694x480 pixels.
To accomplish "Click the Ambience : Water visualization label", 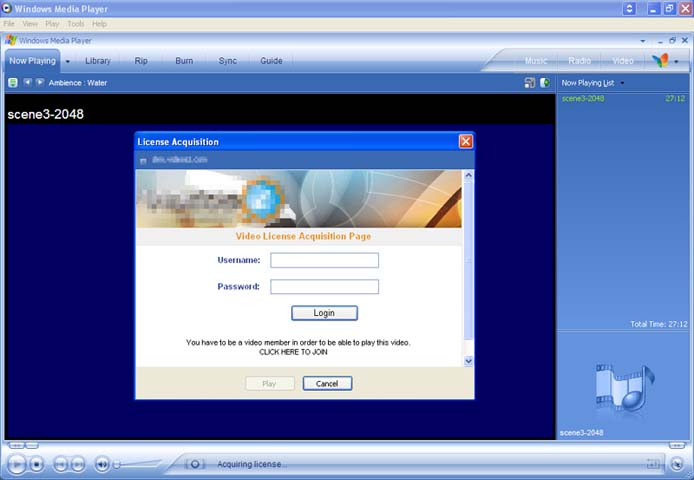I will (x=78, y=83).
